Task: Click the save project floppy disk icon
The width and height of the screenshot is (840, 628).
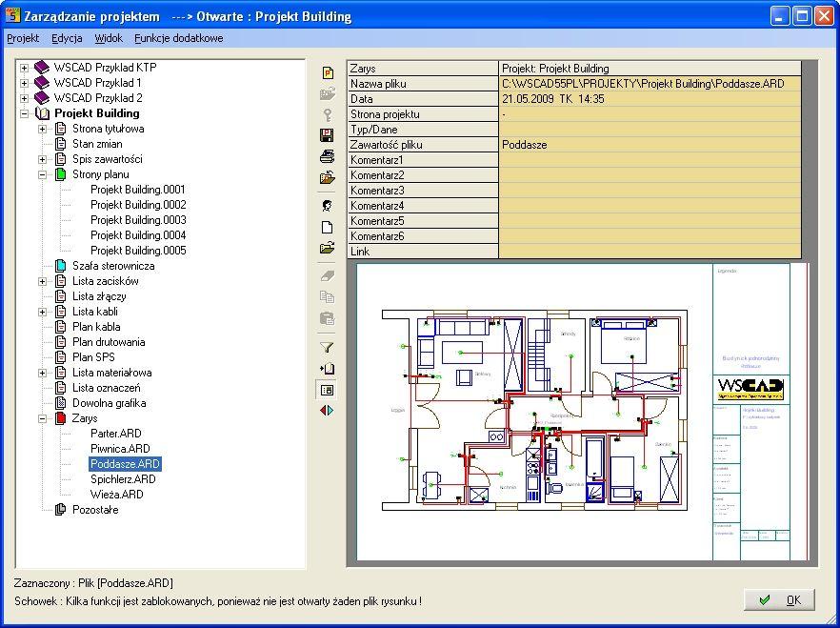Action: click(328, 135)
